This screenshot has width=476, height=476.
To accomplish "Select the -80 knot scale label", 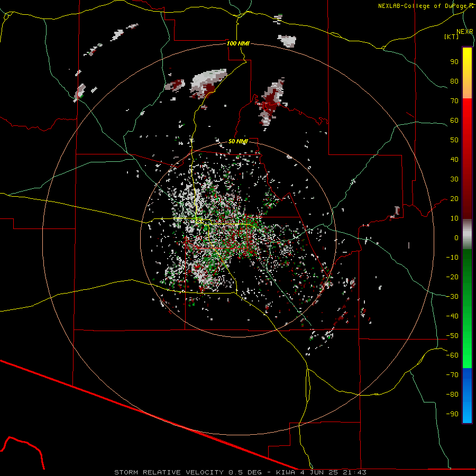I will click(x=452, y=395).
